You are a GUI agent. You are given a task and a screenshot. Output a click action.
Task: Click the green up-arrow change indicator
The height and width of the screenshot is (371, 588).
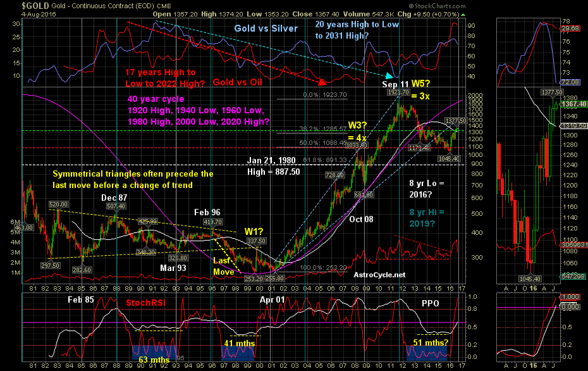point(463,15)
